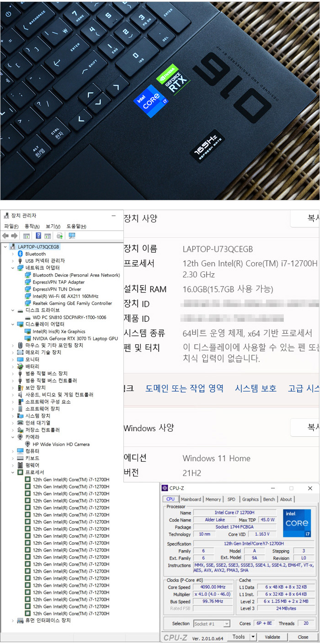
Task: Collapse the 카메라 node
Action: [13, 437]
